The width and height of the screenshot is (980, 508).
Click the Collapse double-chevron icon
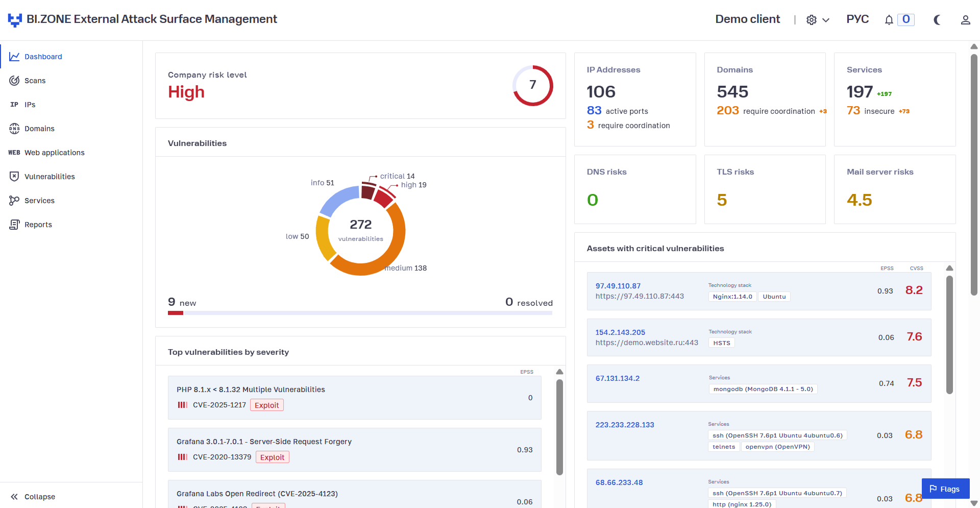(x=14, y=497)
